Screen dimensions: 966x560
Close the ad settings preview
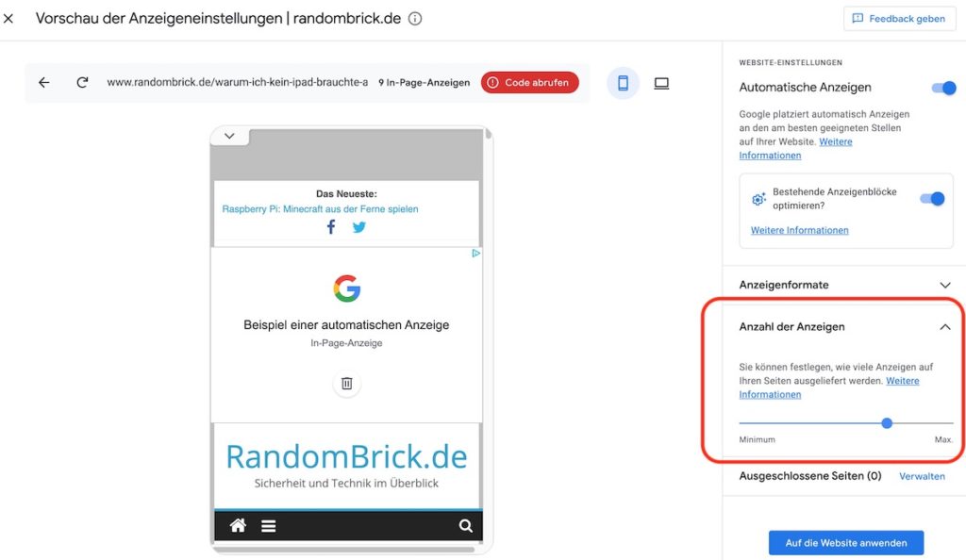coord(8,19)
